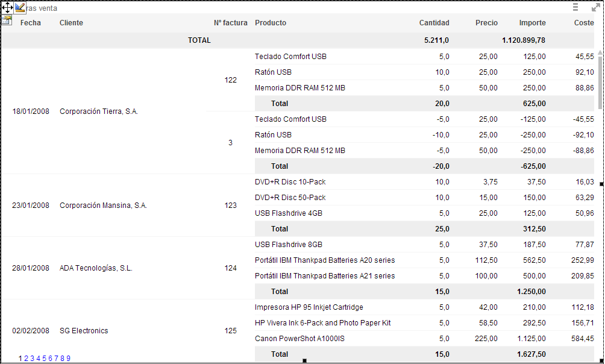
Task: Open the widget hamburger menu icon
Action: pos(575,7)
